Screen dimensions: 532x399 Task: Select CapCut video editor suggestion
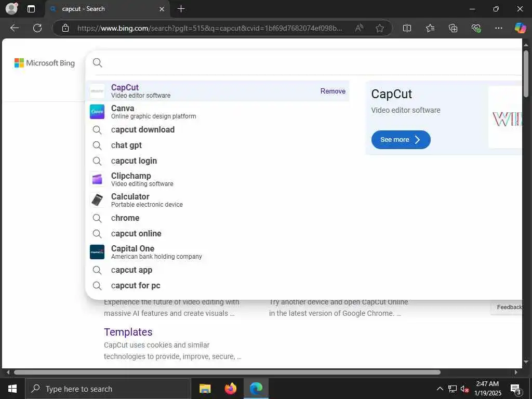pos(217,91)
